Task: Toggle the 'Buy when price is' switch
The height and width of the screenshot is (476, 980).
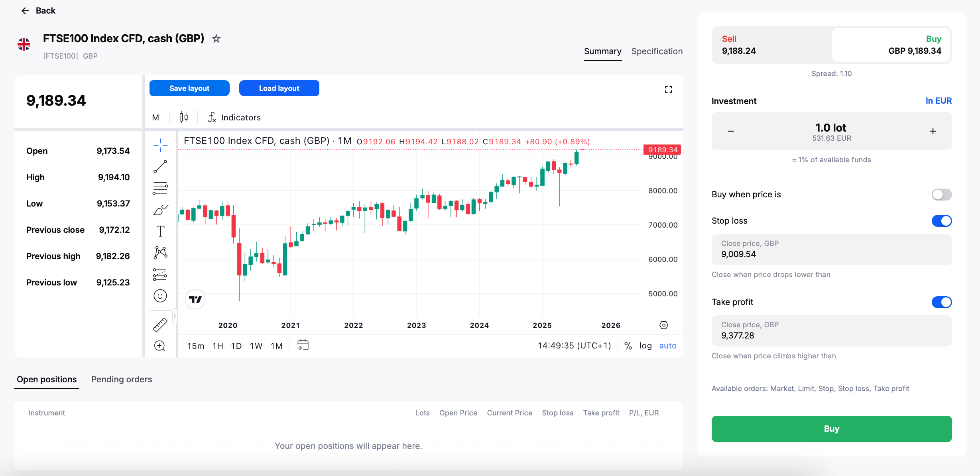Action: point(942,195)
